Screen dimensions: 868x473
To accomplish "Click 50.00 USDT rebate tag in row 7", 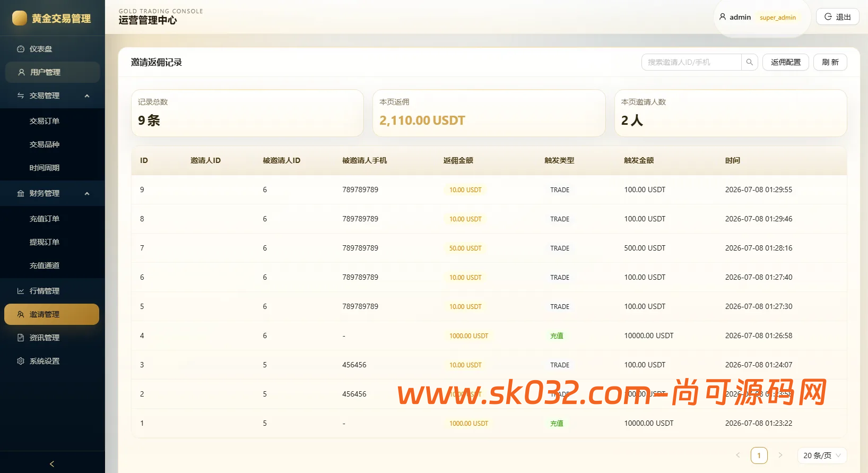I will point(465,248).
